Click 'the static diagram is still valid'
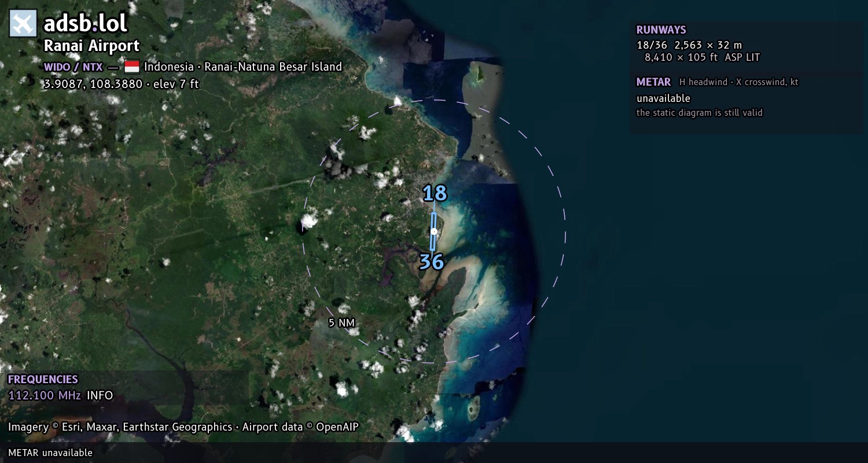 tap(700, 113)
